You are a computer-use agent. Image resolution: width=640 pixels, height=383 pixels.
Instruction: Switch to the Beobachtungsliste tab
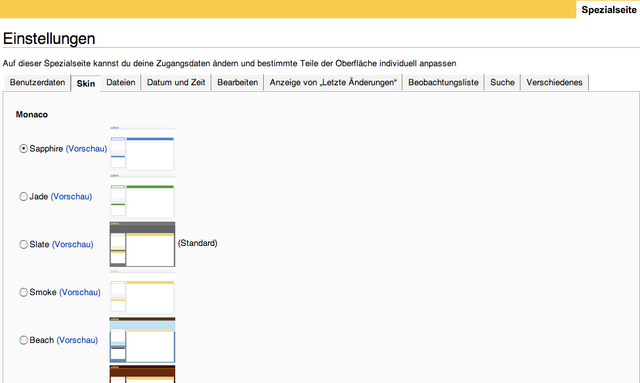[443, 82]
